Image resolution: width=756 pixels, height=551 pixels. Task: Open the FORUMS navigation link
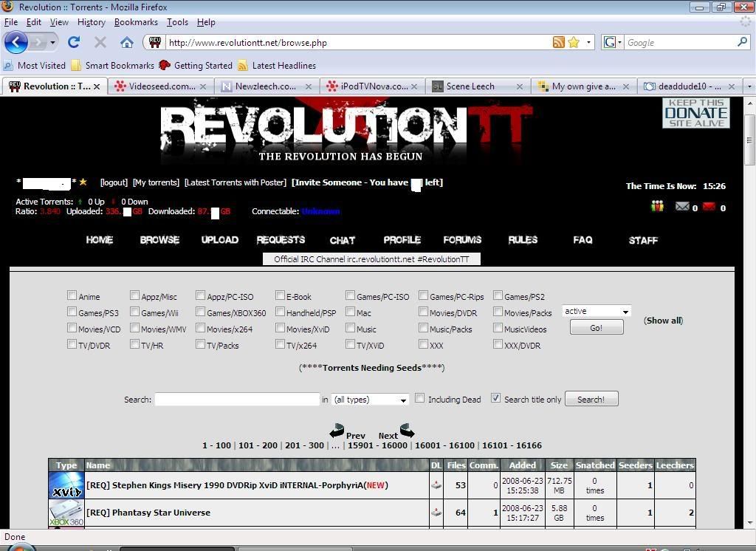click(x=462, y=240)
